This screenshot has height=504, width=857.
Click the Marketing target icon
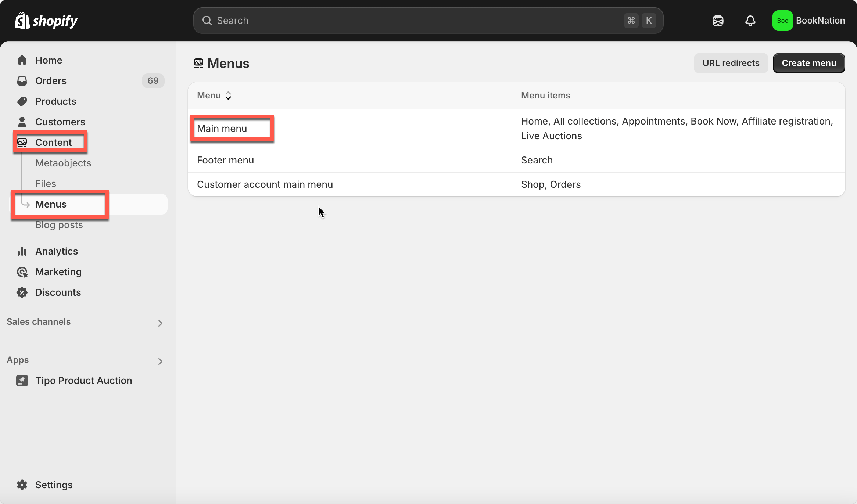pos(22,272)
